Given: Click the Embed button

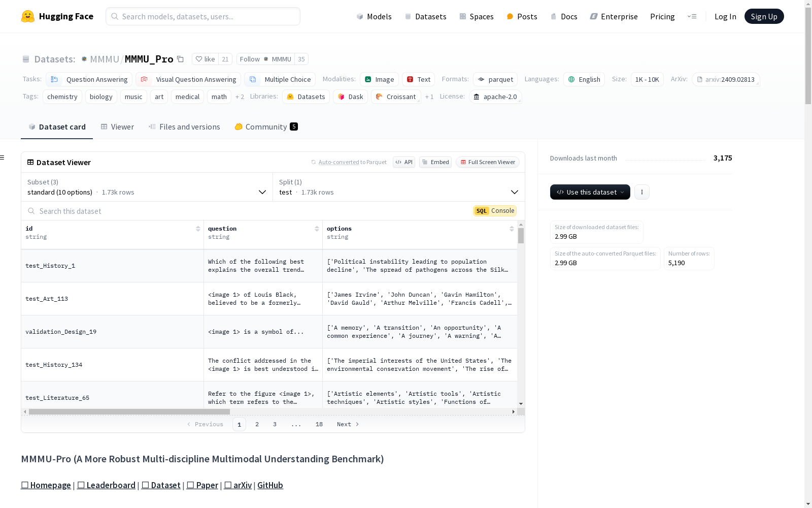Looking at the screenshot, I should (435, 162).
